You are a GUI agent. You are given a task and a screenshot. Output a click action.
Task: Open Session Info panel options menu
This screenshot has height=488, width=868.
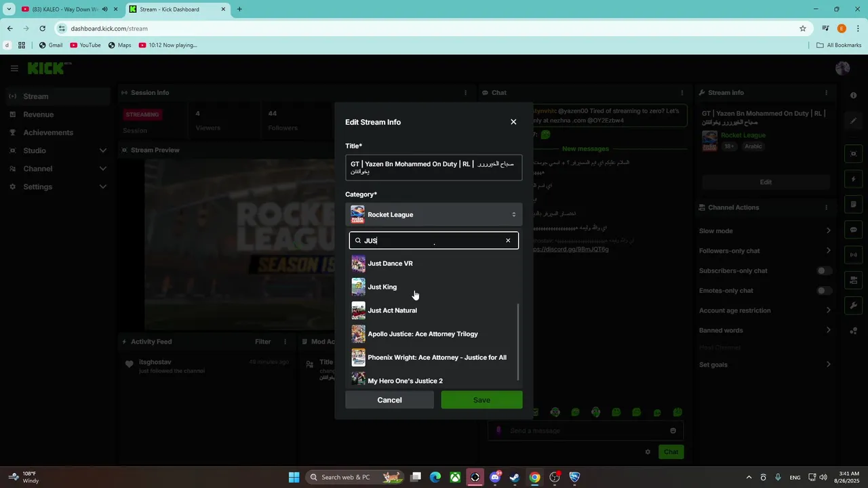point(465,93)
